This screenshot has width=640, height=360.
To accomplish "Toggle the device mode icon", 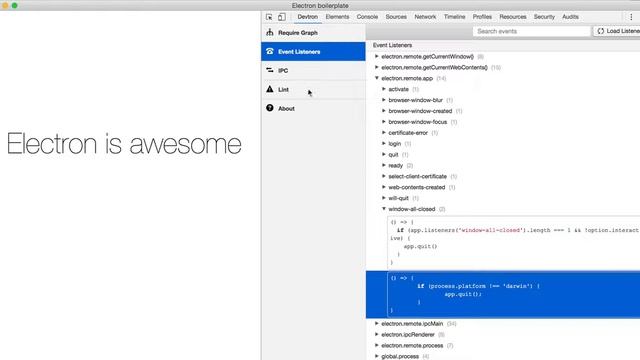I will pyautogui.click(x=282, y=17).
